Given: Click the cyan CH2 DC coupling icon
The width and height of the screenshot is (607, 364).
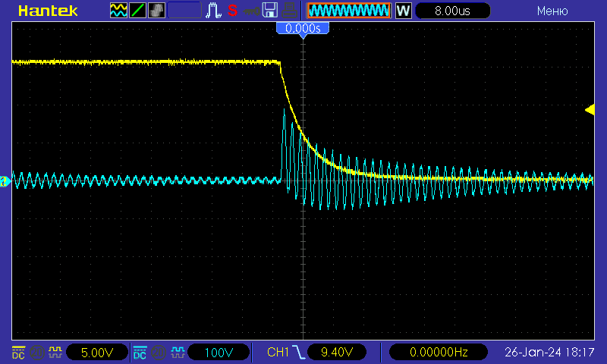Looking at the screenshot, I should coord(140,353).
